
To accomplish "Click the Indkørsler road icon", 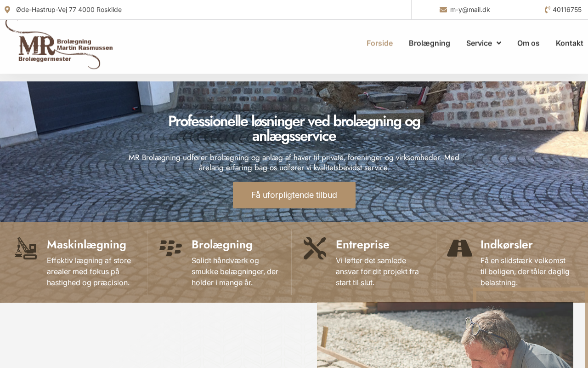I will coord(459,248).
